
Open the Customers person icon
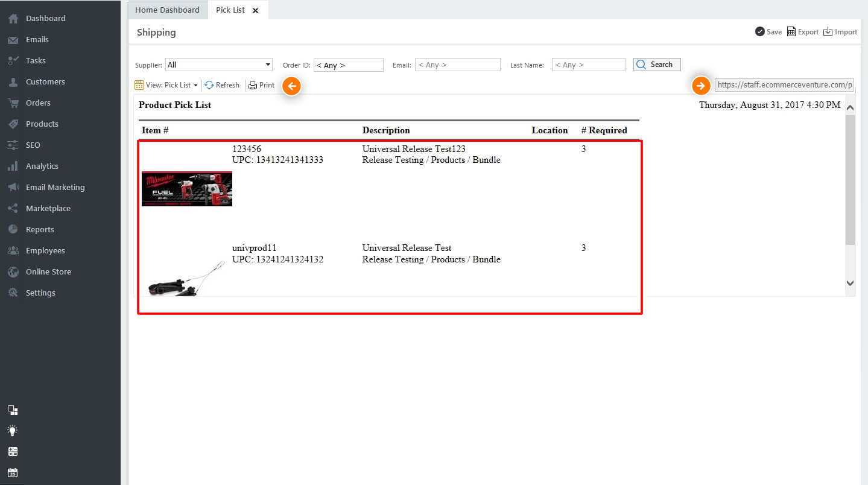(x=13, y=82)
